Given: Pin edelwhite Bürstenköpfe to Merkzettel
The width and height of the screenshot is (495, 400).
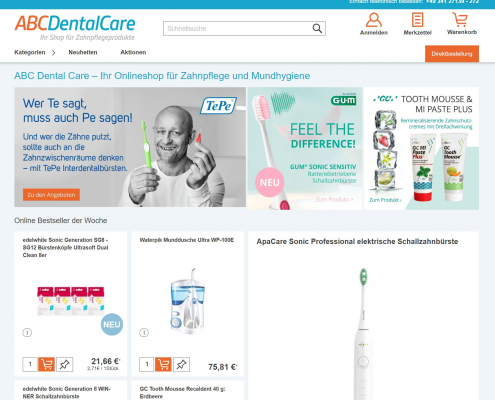Looking at the screenshot, I should [x=64, y=364].
